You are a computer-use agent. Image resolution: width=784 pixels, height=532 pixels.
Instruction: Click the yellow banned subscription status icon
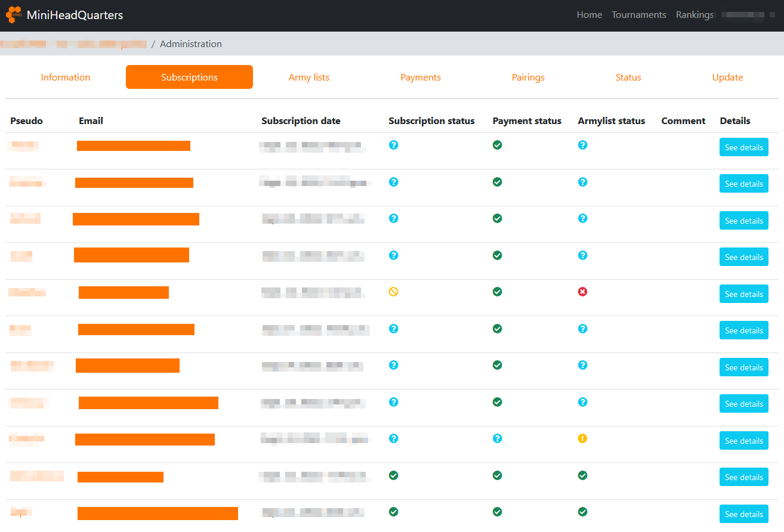393,292
